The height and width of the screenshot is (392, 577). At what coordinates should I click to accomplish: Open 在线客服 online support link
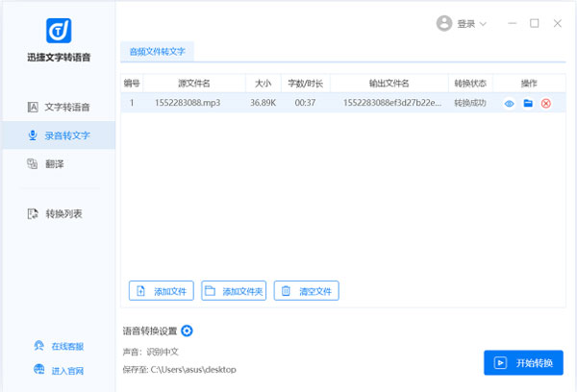[66, 346]
